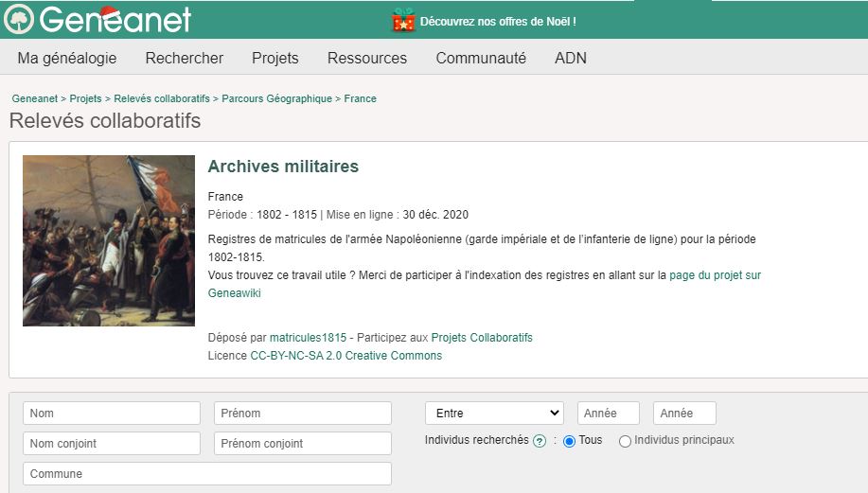The image size is (868, 493).
Task: Open the Communauté menu
Action: [481, 58]
